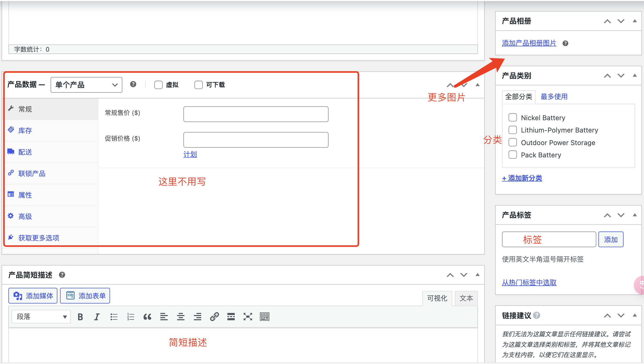The width and height of the screenshot is (644, 364).
Task: Collapse the 产品类别 panel
Action: [x=635, y=76]
